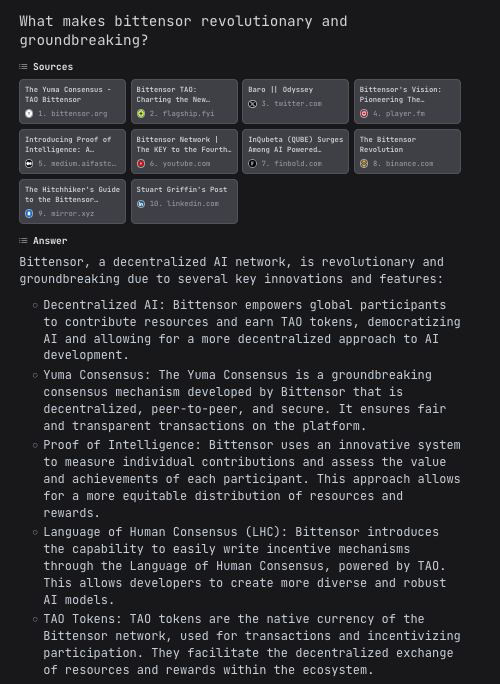This screenshot has height=684, width=500.
Task: Click the twitter.com X icon in source 3
Action: pos(252,103)
